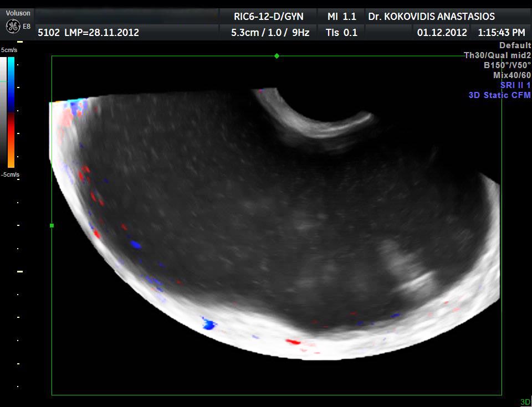Click the time 1:15:43 PM
Viewport: 532px width, 407px height.
(x=501, y=33)
